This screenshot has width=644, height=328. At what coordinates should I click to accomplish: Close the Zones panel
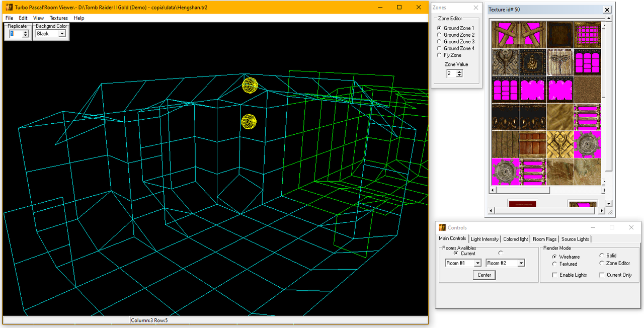476,8
